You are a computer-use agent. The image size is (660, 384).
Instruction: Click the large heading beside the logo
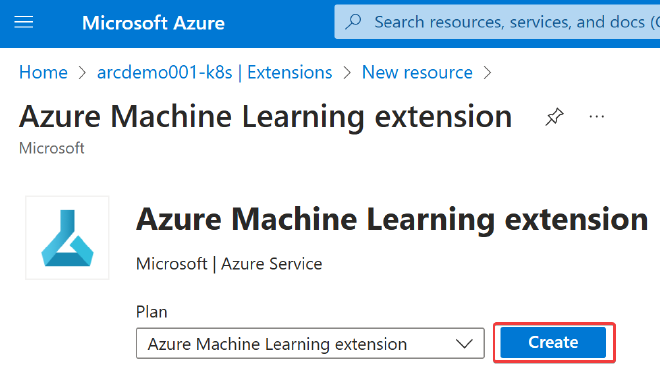[x=392, y=219]
